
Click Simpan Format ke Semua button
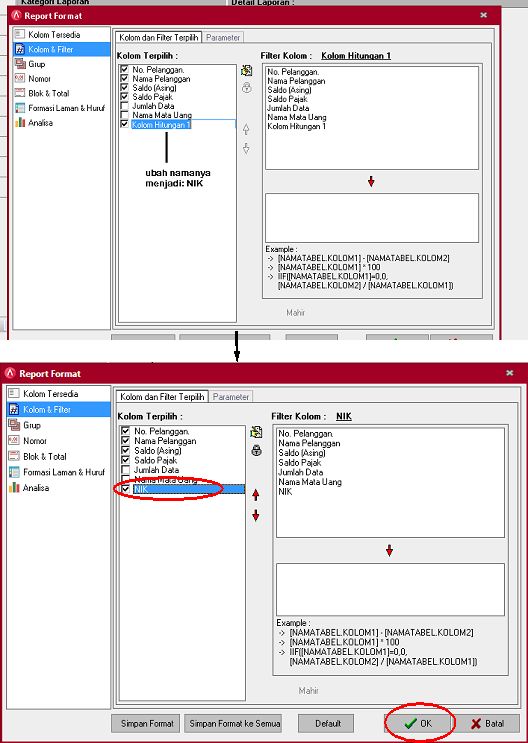(x=234, y=724)
